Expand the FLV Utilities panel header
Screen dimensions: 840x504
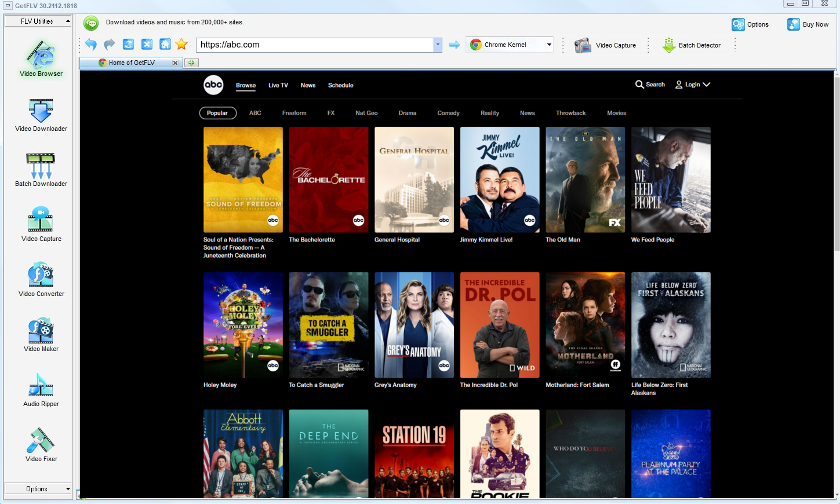(38, 21)
